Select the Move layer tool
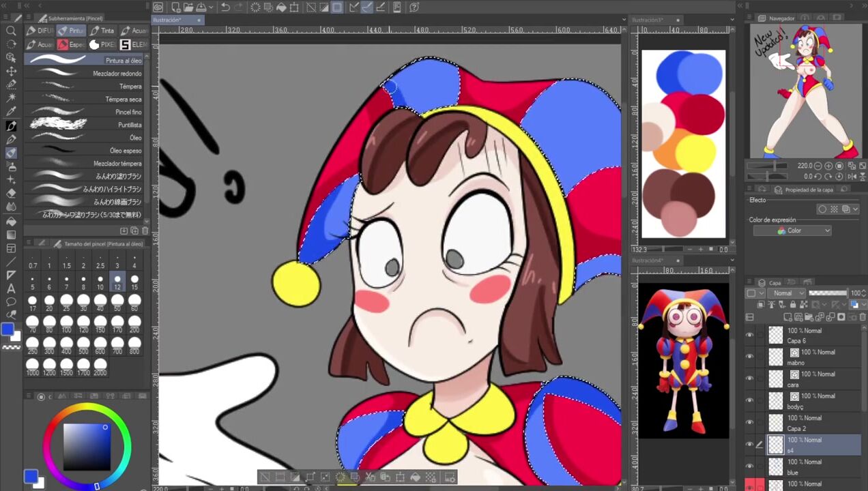The width and height of the screenshot is (868, 491). click(x=11, y=71)
